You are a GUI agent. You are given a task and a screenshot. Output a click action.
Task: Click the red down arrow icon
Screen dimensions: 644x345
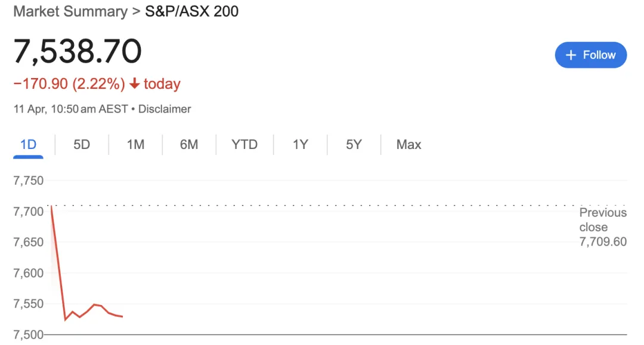pyautogui.click(x=134, y=83)
